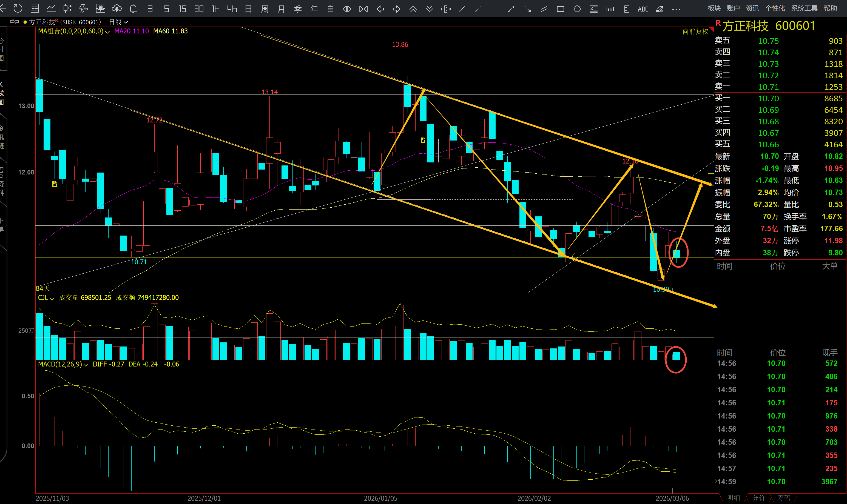The image size is (847, 504).
Task: Open the 系统工具 menu
Action: tap(804, 8)
